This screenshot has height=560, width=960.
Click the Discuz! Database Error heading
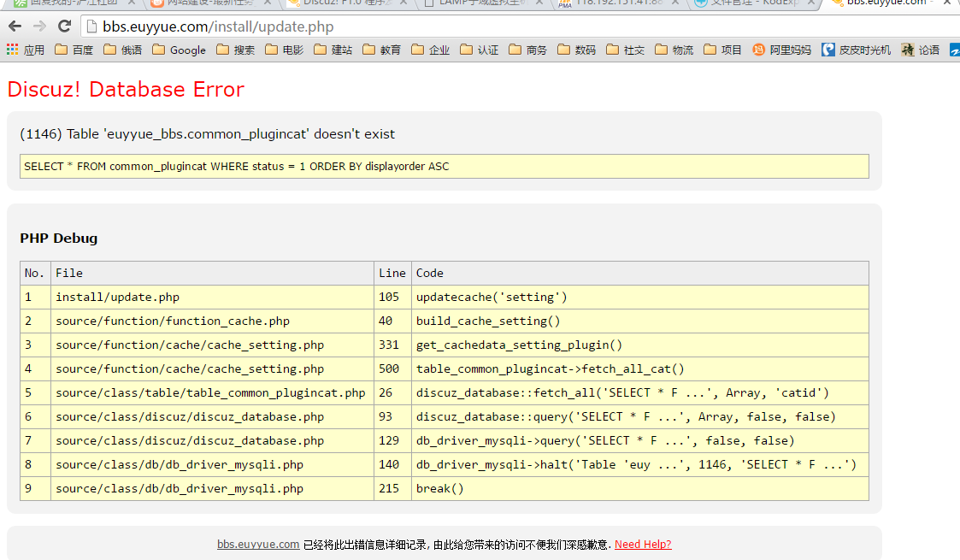tap(127, 90)
